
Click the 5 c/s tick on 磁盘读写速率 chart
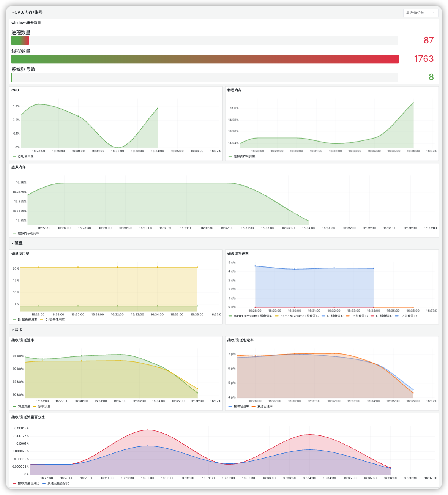[x=232, y=263]
